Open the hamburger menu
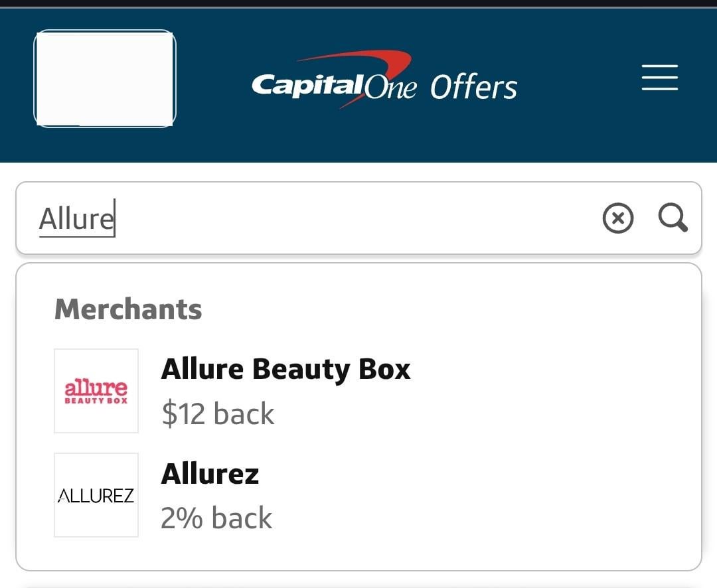 tap(659, 78)
